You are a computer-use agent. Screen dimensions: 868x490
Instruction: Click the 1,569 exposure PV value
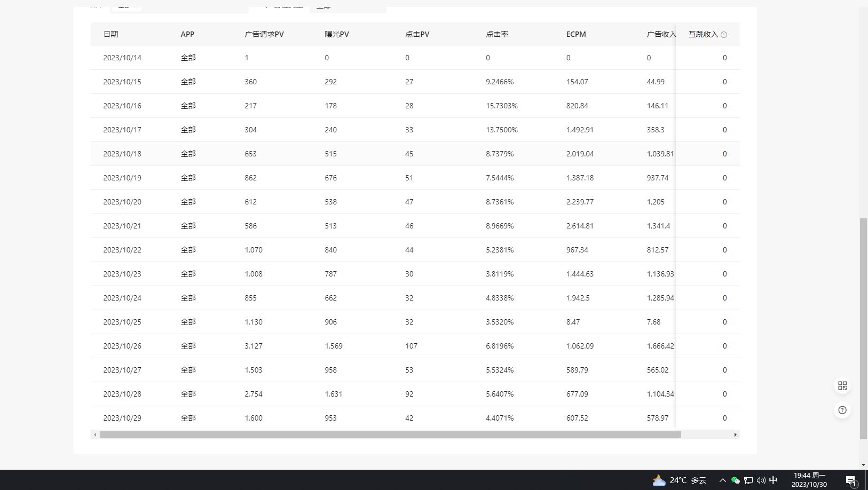tap(334, 346)
